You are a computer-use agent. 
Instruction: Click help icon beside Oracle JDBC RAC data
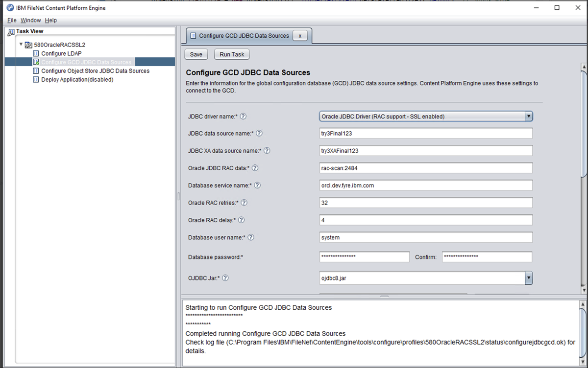[x=255, y=168]
